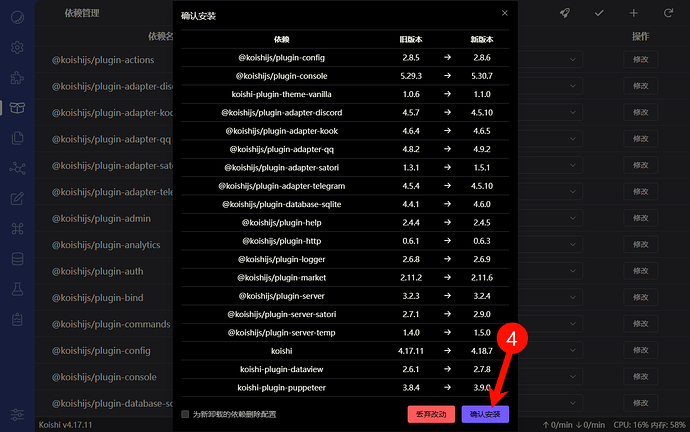Click the 操作 column header
This screenshot has width=690, height=432.
[x=640, y=36]
